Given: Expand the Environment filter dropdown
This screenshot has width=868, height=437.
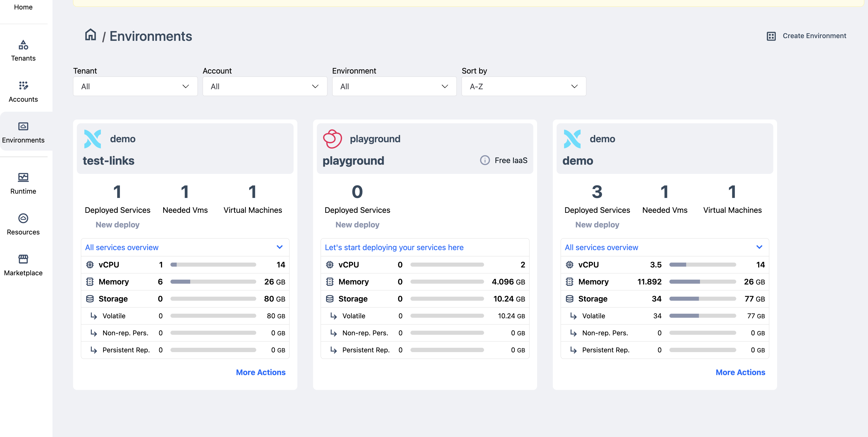Looking at the screenshot, I should [x=394, y=87].
